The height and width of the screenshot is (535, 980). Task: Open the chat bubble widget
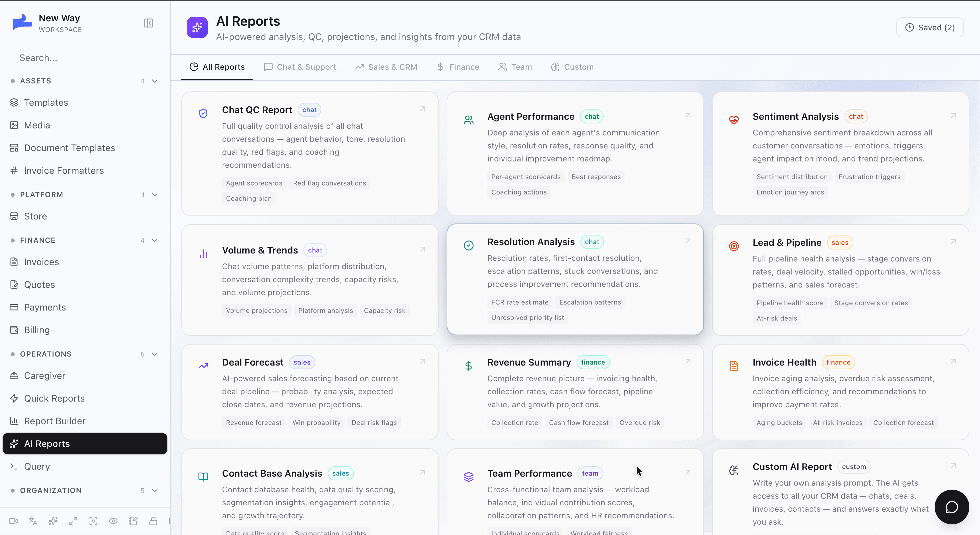point(951,507)
